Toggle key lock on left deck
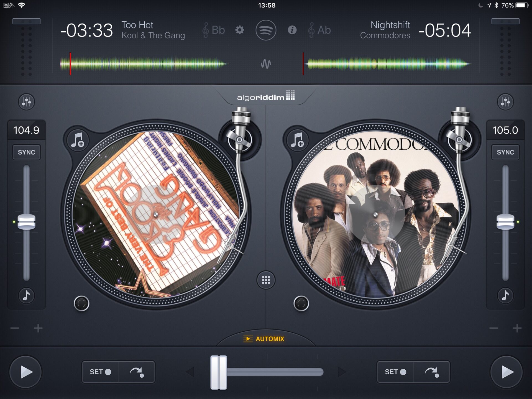This screenshot has height=399, width=532. [x=26, y=295]
